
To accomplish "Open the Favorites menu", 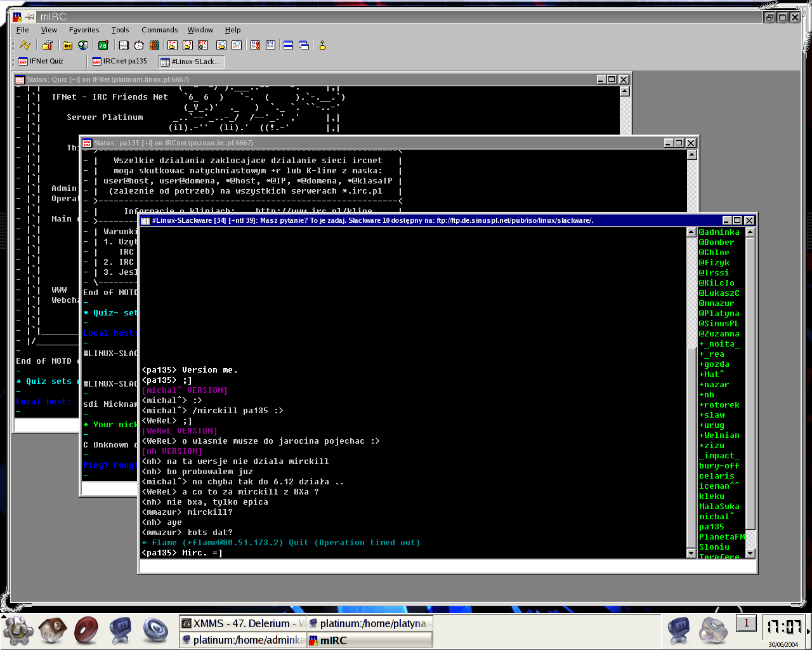I will pos(84,30).
